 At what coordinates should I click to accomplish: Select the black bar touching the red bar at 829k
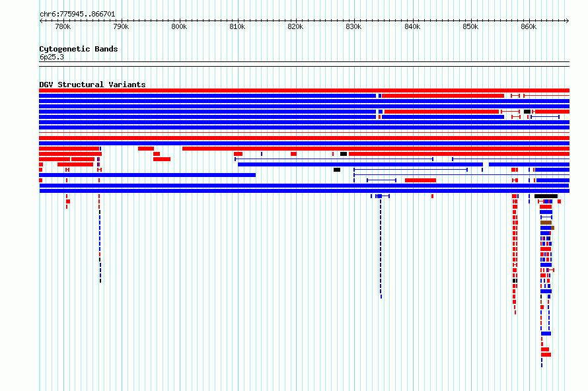(344, 154)
